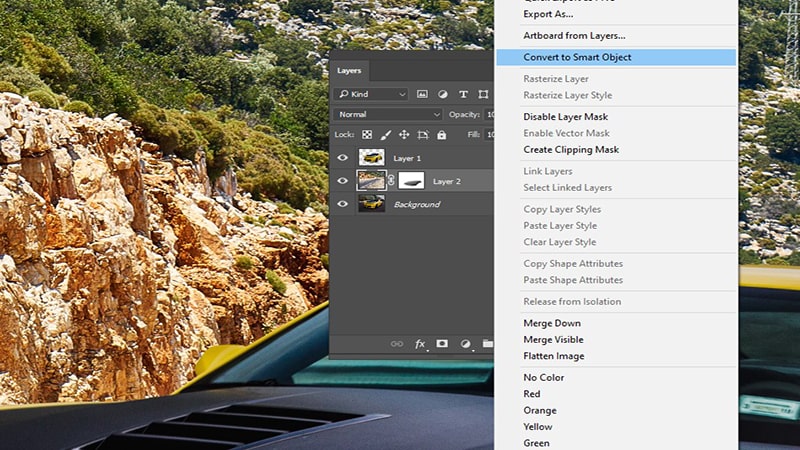Filter layers by pixel layers icon
Viewport: 800px width, 450px height.
point(422,94)
